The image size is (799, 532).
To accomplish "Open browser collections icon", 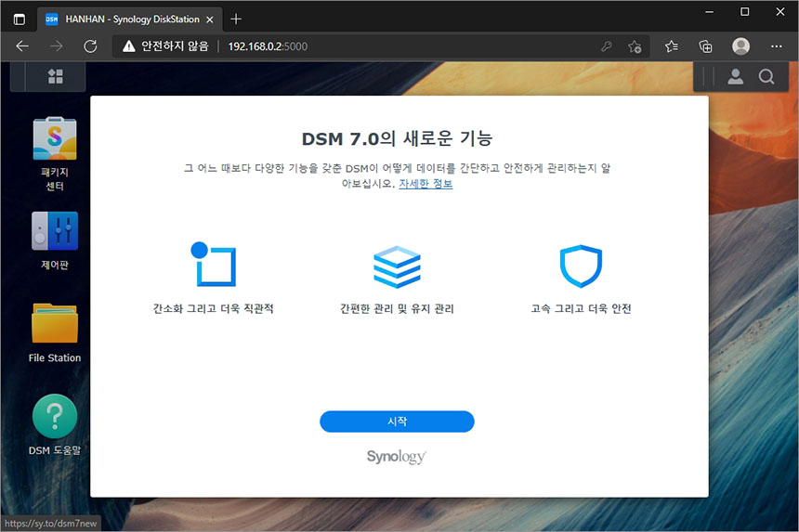I will pyautogui.click(x=705, y=46).
